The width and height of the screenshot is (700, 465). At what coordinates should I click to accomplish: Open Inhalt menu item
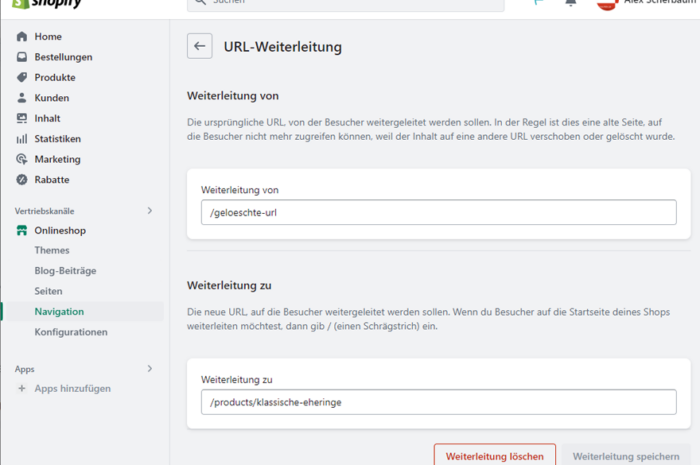pos(47,118)
